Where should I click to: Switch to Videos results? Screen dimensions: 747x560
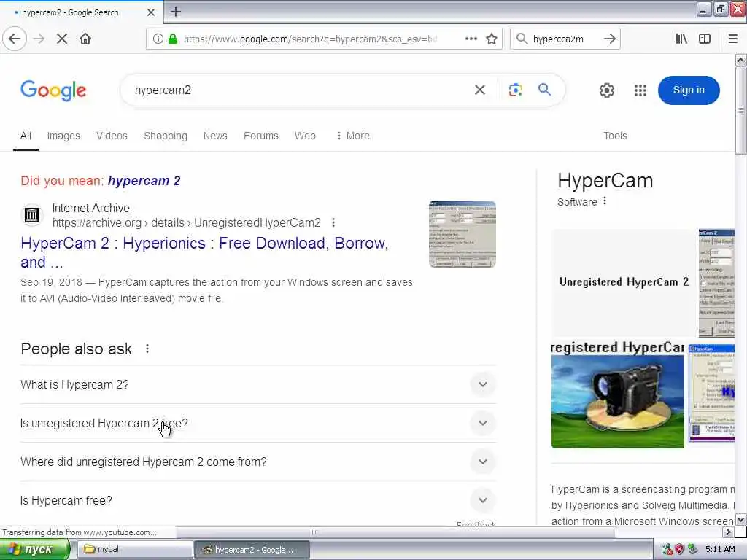pos(112,136)
